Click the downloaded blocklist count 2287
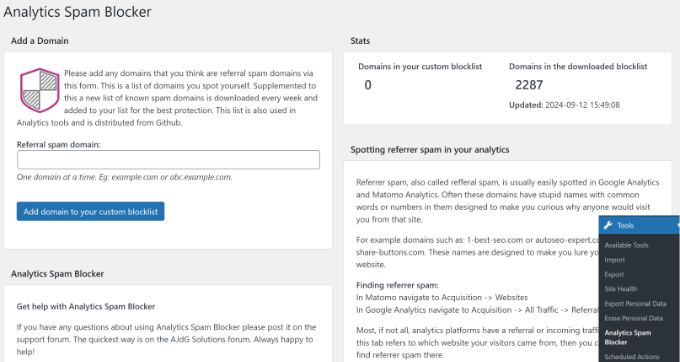Image resolution: width=680 pixels, height=362 pixels. tap(529, 85)
